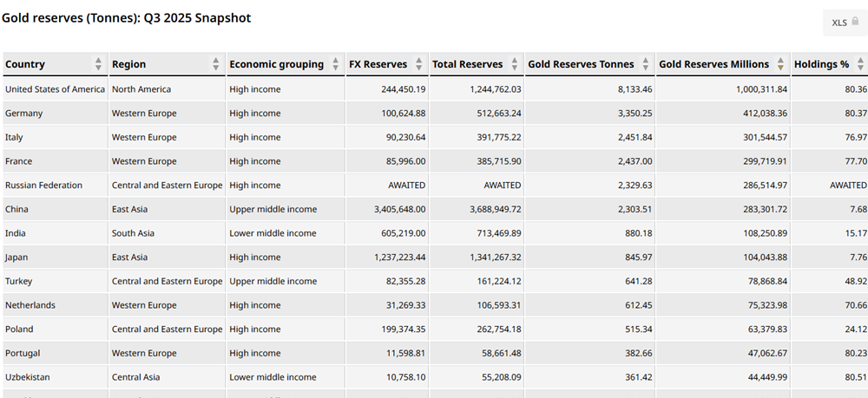Click Germany in the Country column
868x398 pixels.
[23, 114]
